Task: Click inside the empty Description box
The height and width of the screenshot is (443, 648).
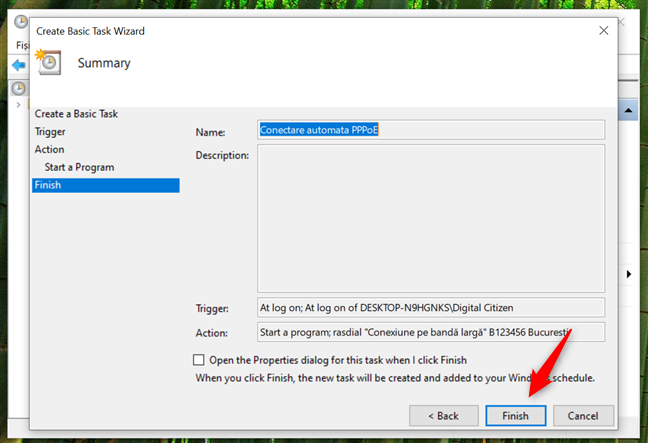Action: [430, 218]
